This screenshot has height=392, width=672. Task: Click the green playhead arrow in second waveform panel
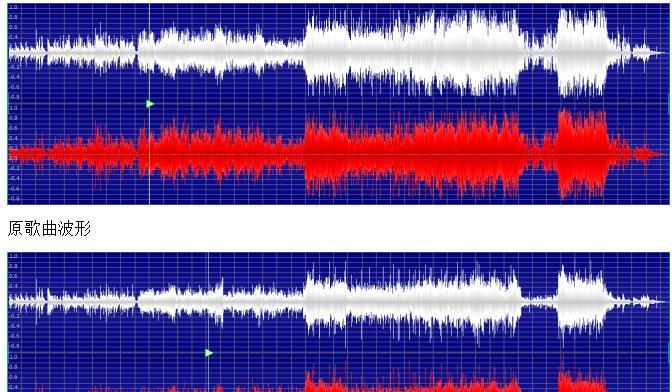209,353
